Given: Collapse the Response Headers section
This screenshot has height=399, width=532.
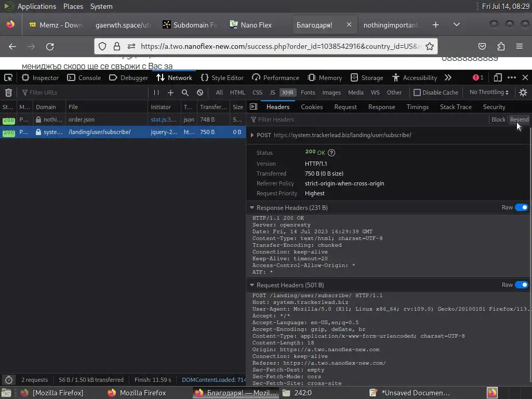Looking at the screenshot, I should (252, 207).
